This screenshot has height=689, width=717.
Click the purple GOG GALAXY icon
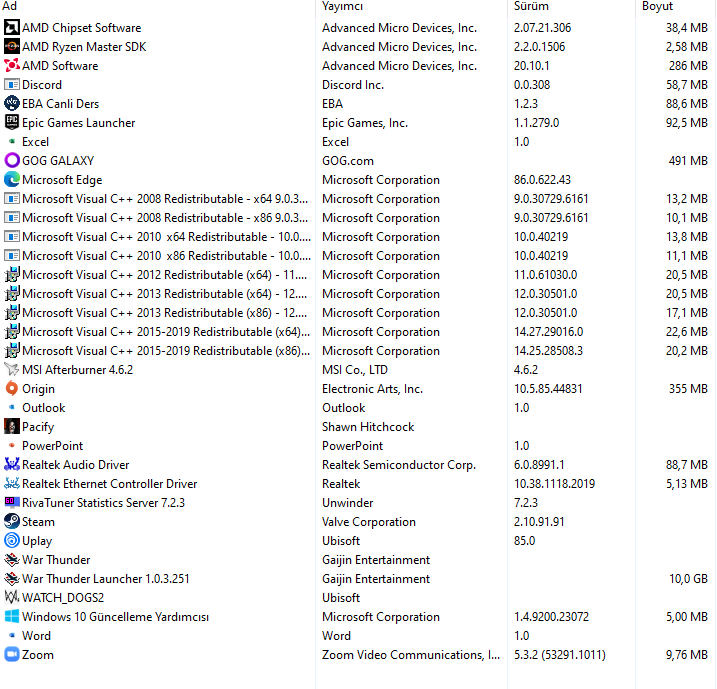[12, 160]
